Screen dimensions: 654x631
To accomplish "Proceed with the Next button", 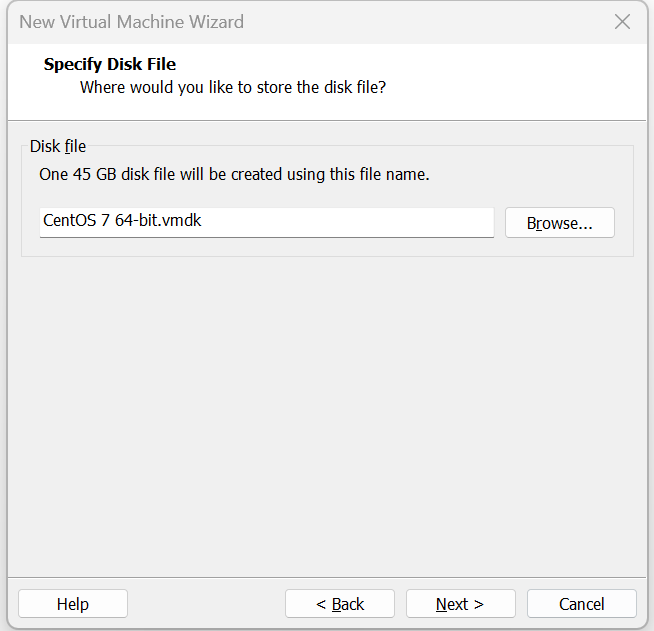I will 460,604.
